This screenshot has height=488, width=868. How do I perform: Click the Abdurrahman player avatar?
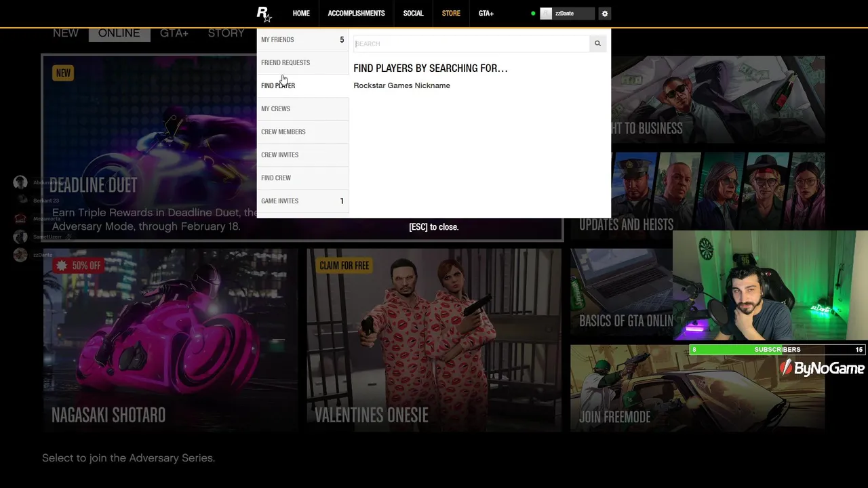click(20, 182)
